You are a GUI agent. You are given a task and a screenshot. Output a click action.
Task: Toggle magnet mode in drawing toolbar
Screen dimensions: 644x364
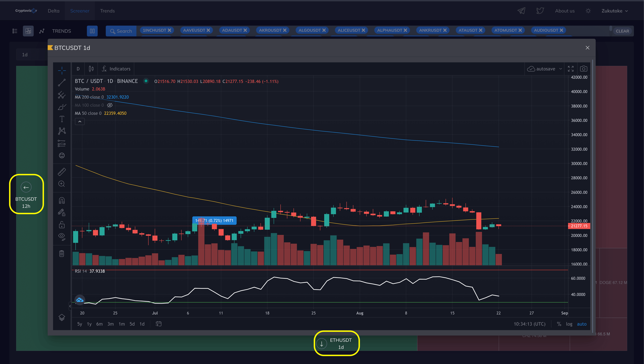pos(62,201)
